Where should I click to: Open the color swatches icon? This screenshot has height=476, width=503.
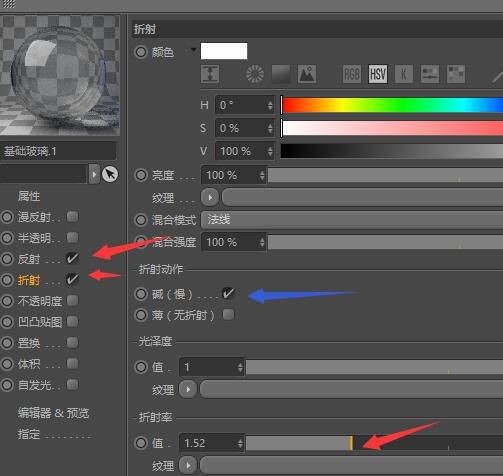point(456,74)
